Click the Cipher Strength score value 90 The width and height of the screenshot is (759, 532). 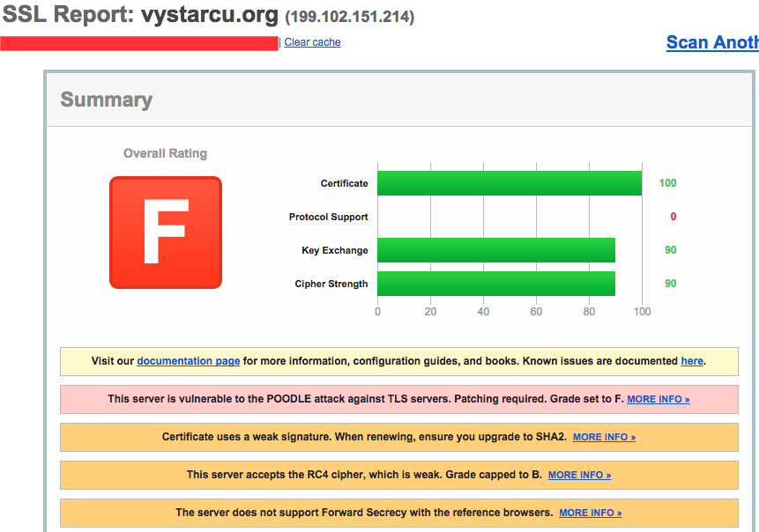671,284
